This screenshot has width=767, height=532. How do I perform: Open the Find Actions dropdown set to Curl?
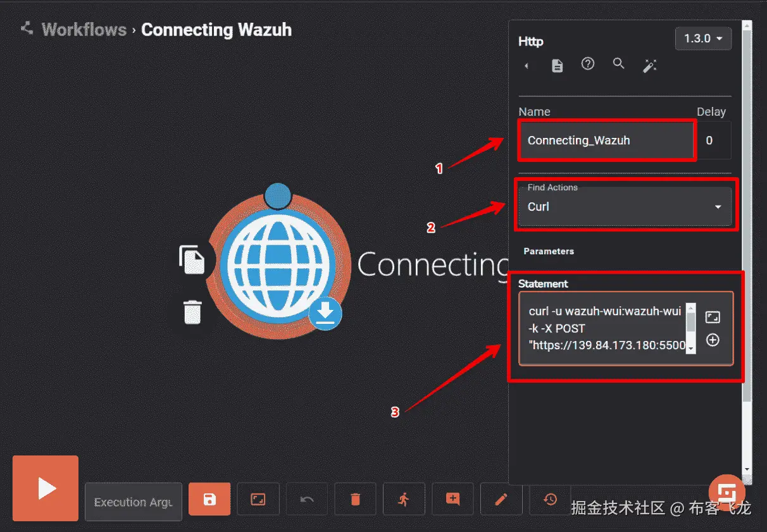coord(625,206)
